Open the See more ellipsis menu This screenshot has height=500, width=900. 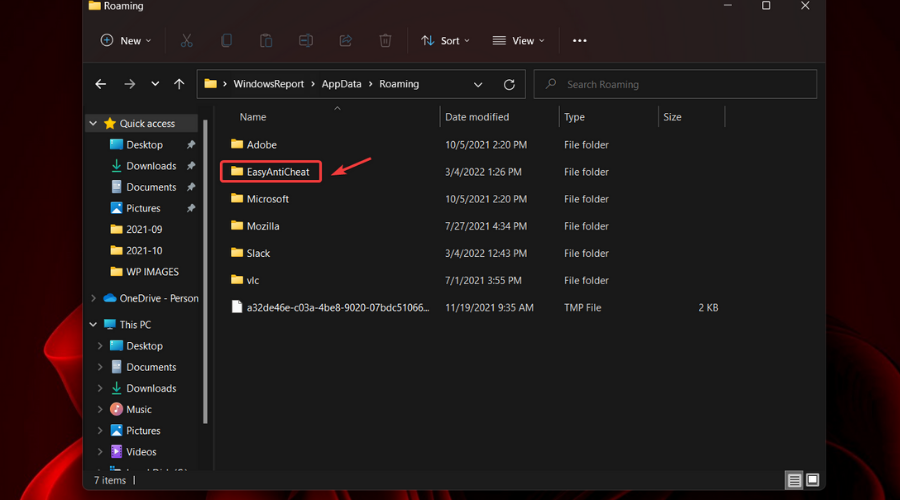pos(580,41)
